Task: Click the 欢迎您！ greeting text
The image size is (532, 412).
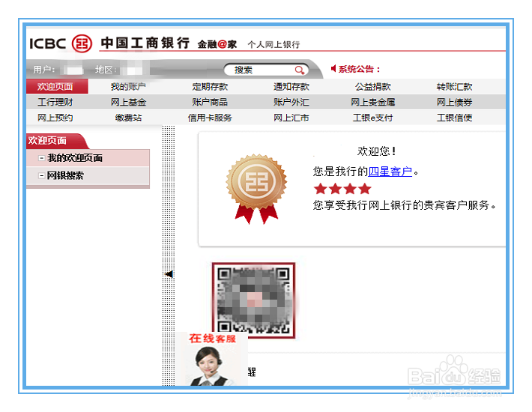Action: [x=376, y=151]
